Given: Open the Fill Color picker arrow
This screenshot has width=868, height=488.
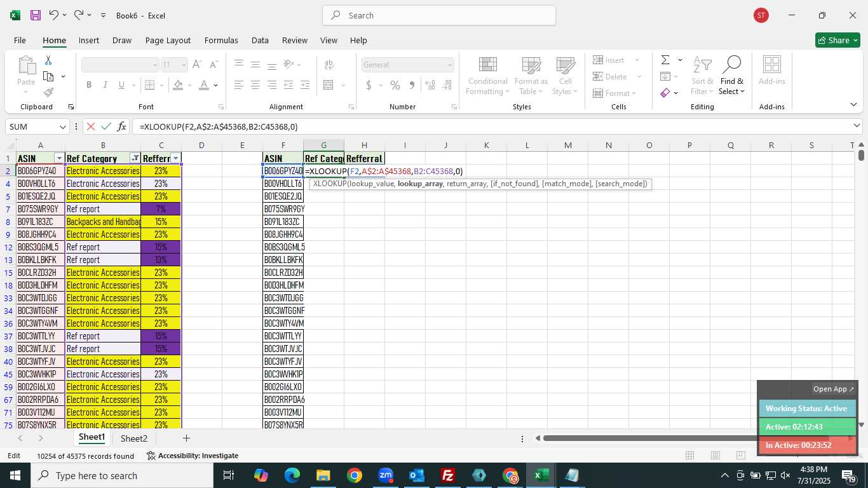Looking at the screenshot, I should pyautogui.click(x=191, y=85).
